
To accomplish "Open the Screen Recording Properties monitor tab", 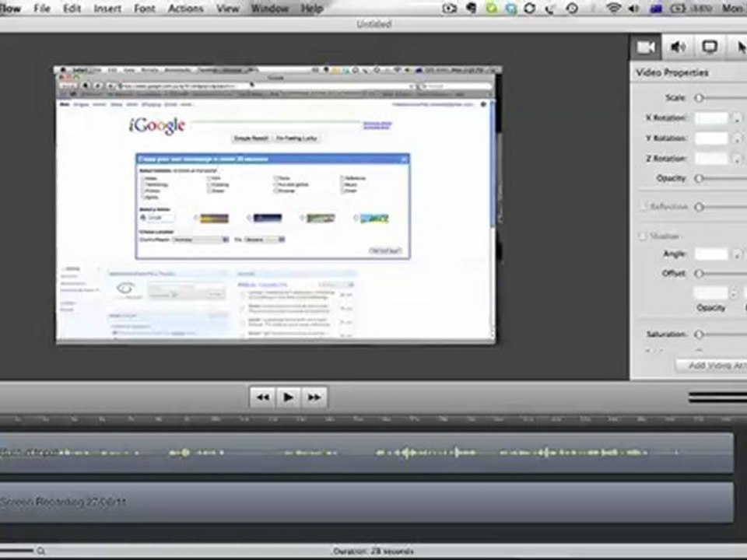I will coord(710,47).
